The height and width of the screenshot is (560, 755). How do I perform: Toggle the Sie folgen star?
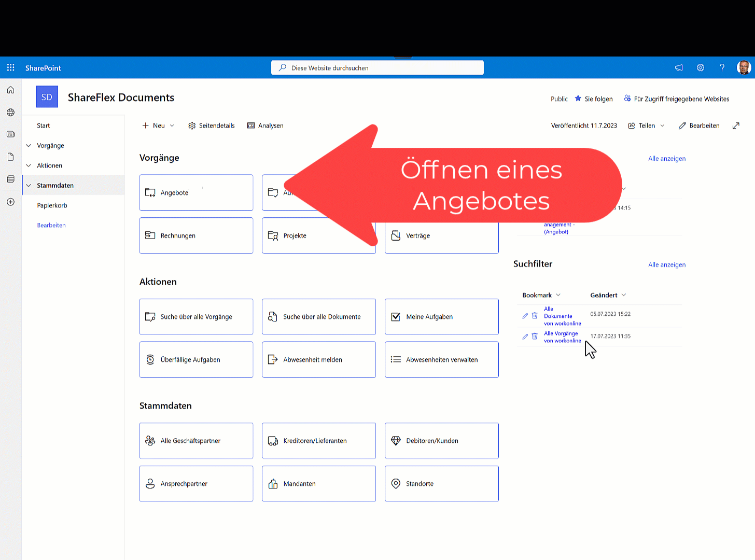pos(578,99)
